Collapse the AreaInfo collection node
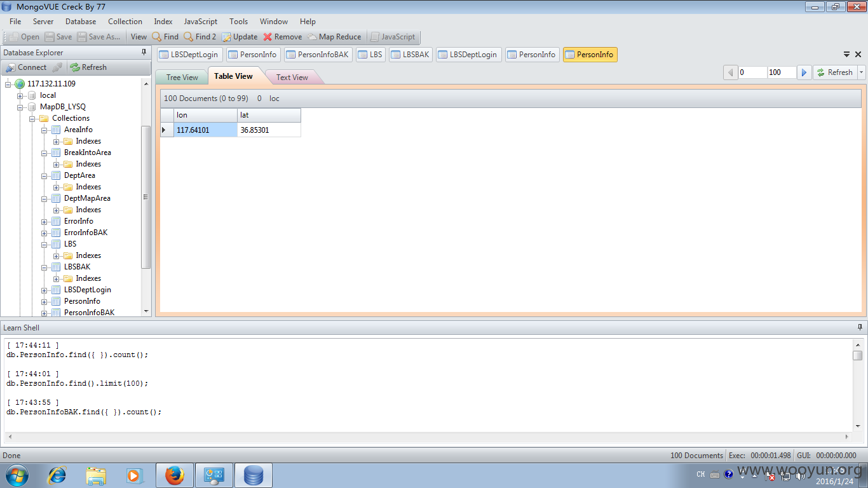 point(44,130)
